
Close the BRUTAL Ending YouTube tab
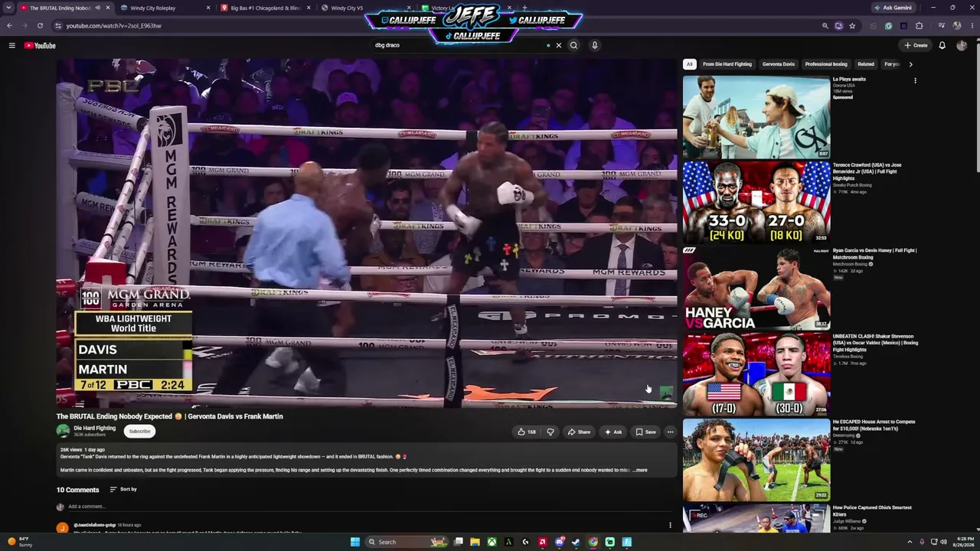[108, 8]
